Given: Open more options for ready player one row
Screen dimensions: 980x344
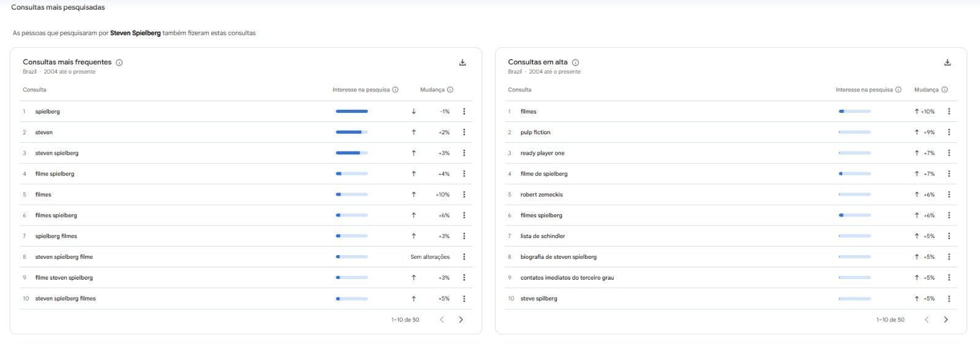Looking at the screenshot, I should tap(949, 153).
